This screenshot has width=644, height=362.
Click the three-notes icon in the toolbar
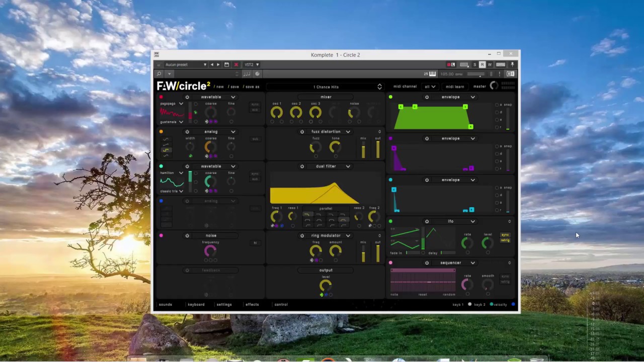pos(247,74)
